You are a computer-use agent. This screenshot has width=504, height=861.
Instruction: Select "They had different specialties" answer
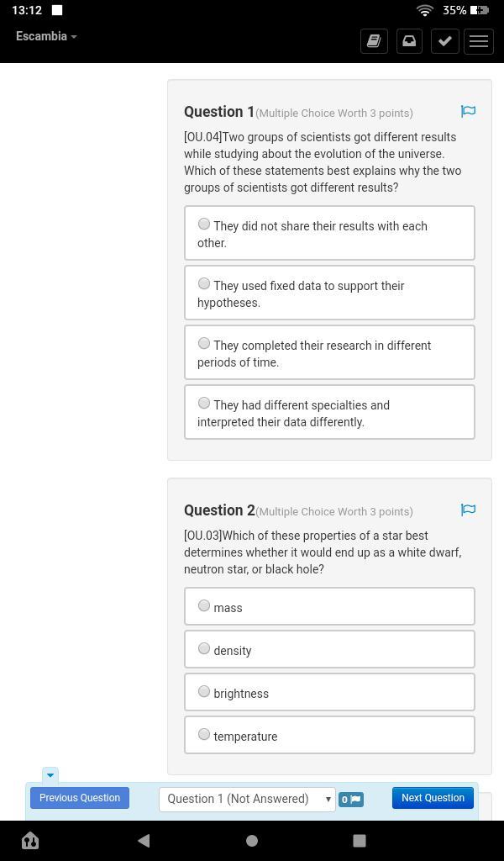(x=204, y=404)
